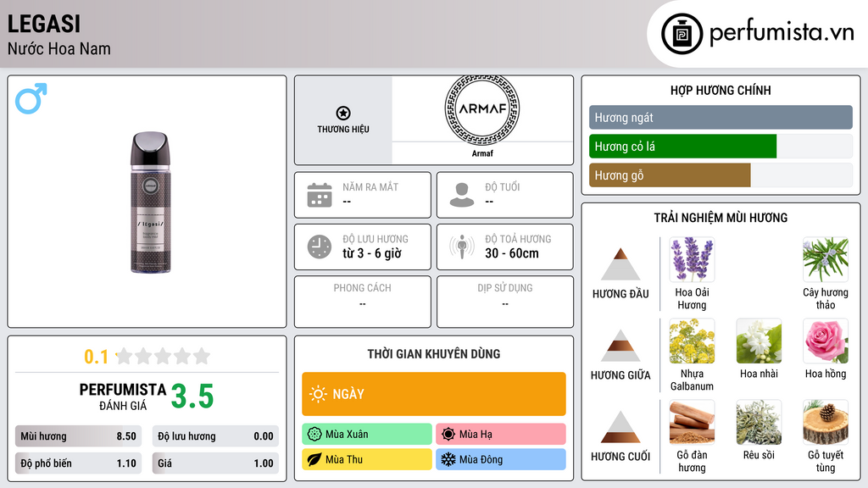Click the Hoa Oải Hương lavender thumbnail

tap(692, 259)
